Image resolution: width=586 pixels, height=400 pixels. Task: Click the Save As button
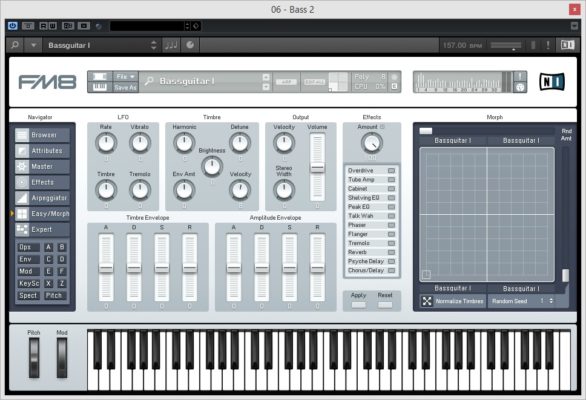pyautogui.click(x=126, y=87)
